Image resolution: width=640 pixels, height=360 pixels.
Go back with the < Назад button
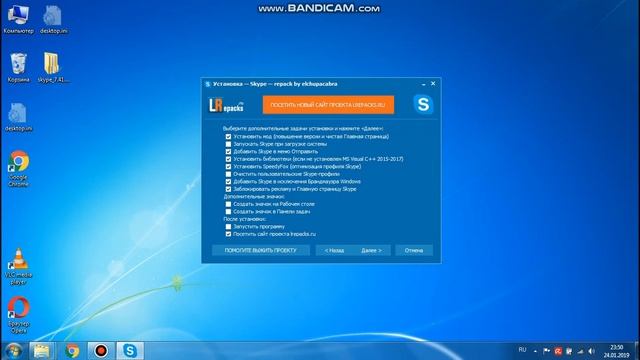tap(334, 250)
